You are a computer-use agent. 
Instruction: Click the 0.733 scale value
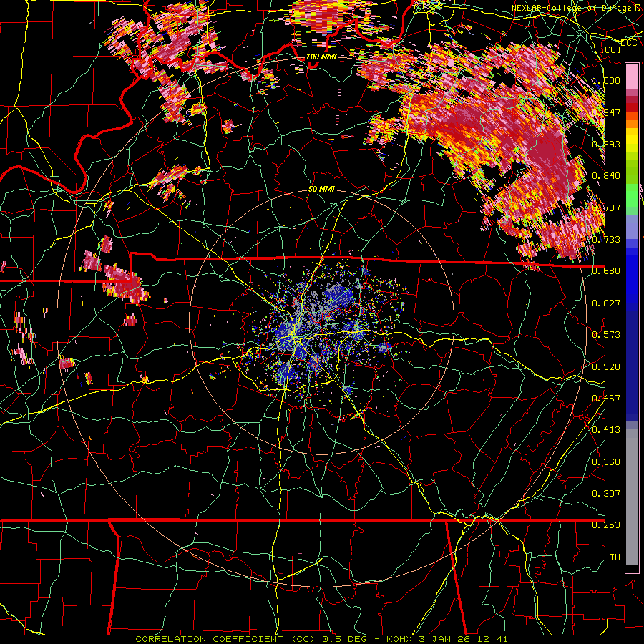point(606,239)
